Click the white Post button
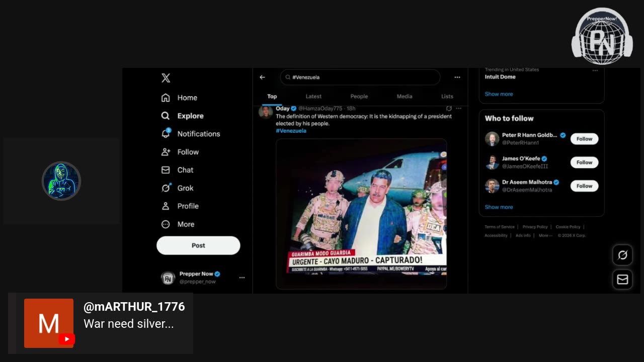The image size is (644, 362). (198, 245)
